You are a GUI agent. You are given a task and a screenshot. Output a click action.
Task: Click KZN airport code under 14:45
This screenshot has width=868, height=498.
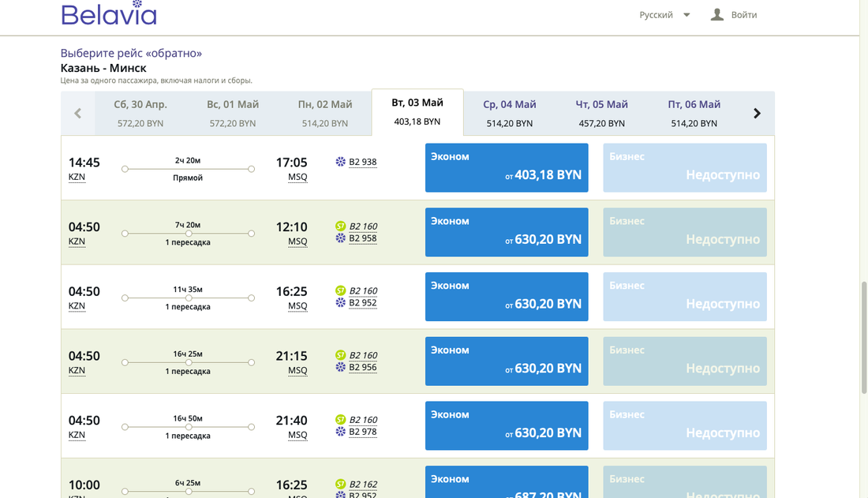77,177
